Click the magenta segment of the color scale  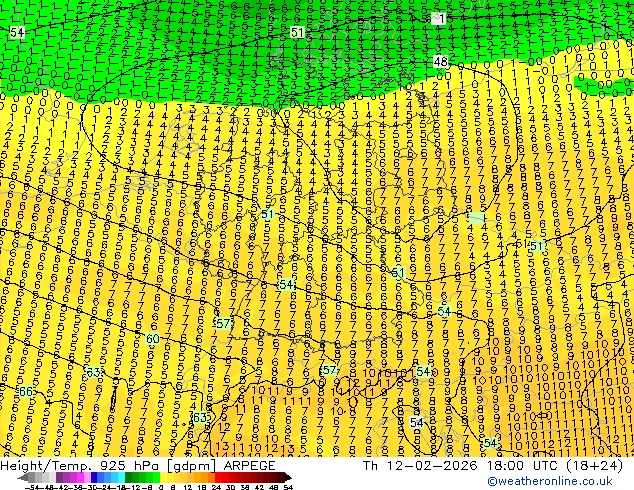point(80,478)
